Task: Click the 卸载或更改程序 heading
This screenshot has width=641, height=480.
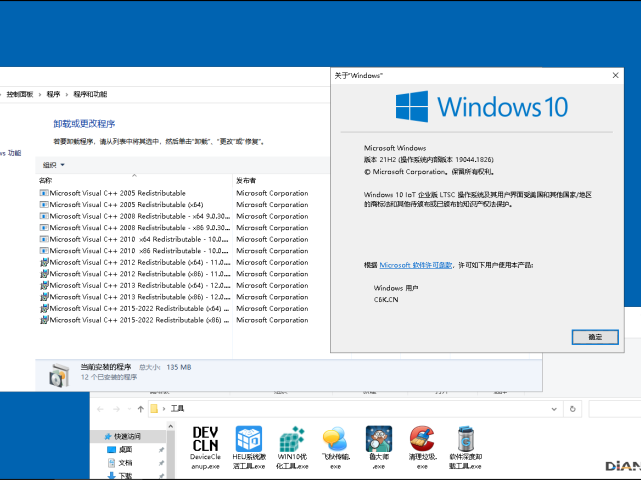Action: point(84,123)
